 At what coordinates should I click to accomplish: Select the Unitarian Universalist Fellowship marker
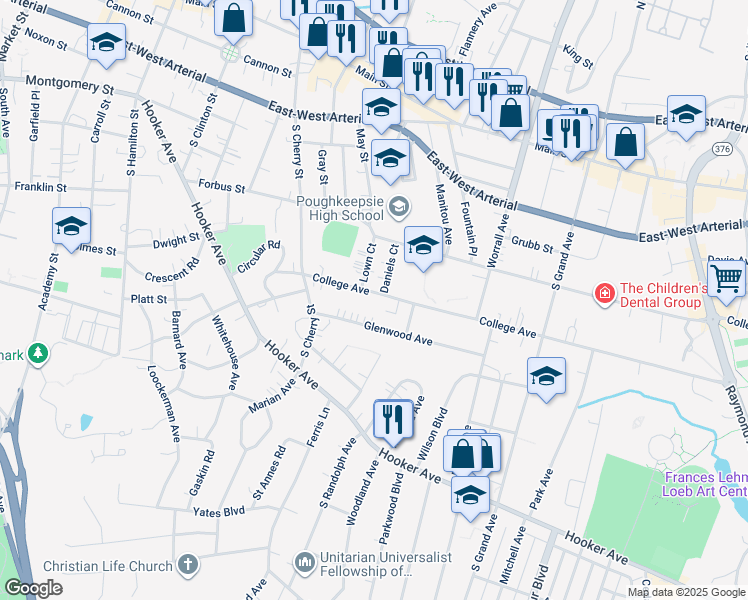click(x=304, y=562)
